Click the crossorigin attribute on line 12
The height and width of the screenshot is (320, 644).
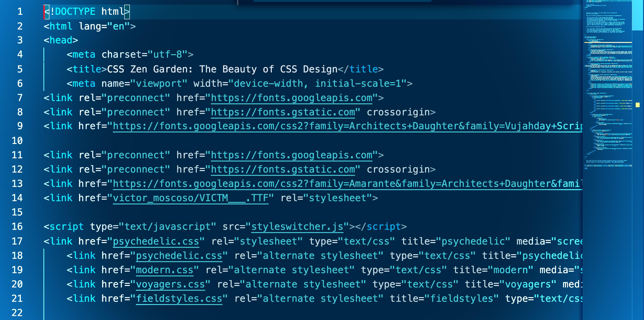tap(398, 169)
